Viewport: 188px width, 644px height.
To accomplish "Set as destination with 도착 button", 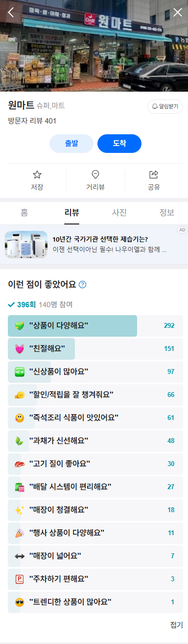I will [x=119, y=144].
